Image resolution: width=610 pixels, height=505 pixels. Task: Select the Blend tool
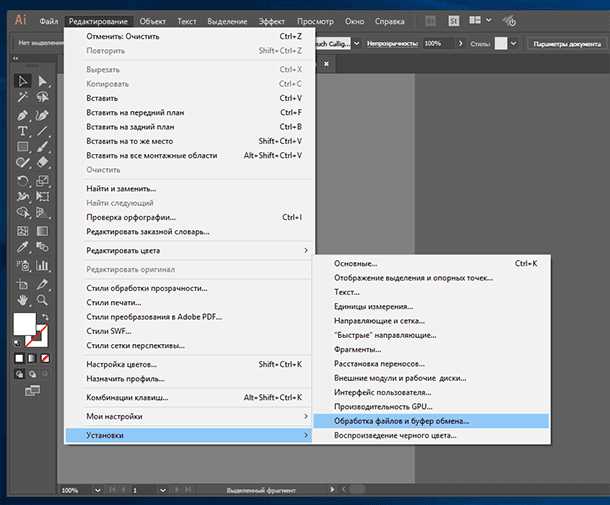(x=42, y=247)
